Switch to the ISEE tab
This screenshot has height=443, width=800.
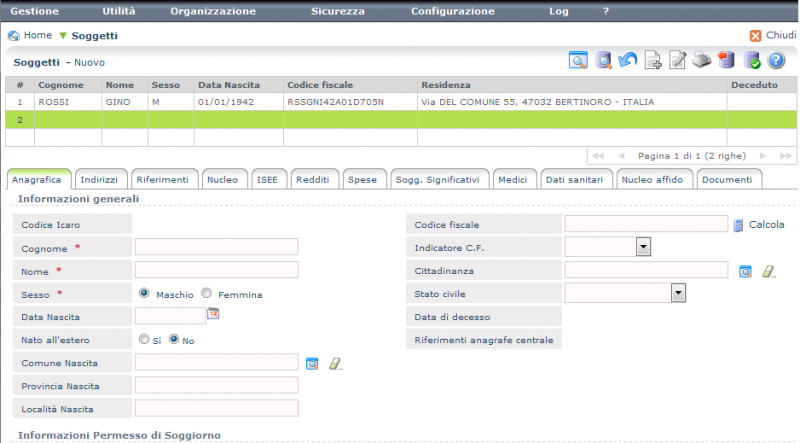coord(267,179)
